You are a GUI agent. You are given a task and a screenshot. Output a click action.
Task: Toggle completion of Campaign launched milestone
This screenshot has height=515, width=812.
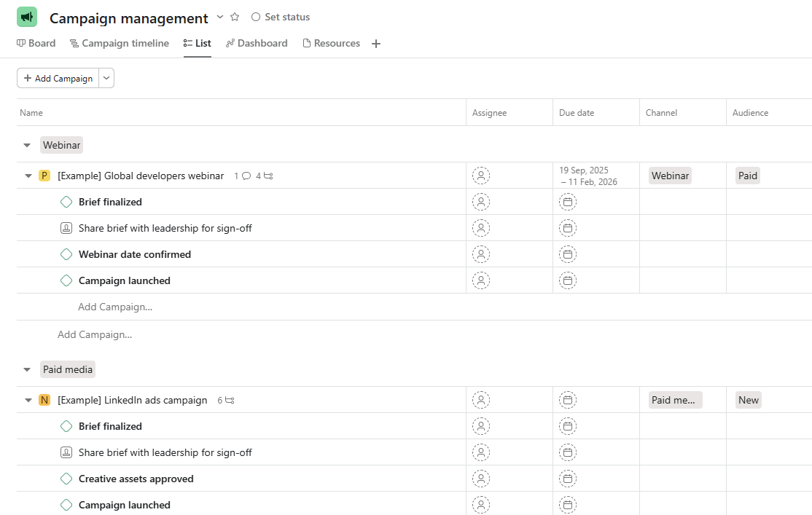coord(66,280)
